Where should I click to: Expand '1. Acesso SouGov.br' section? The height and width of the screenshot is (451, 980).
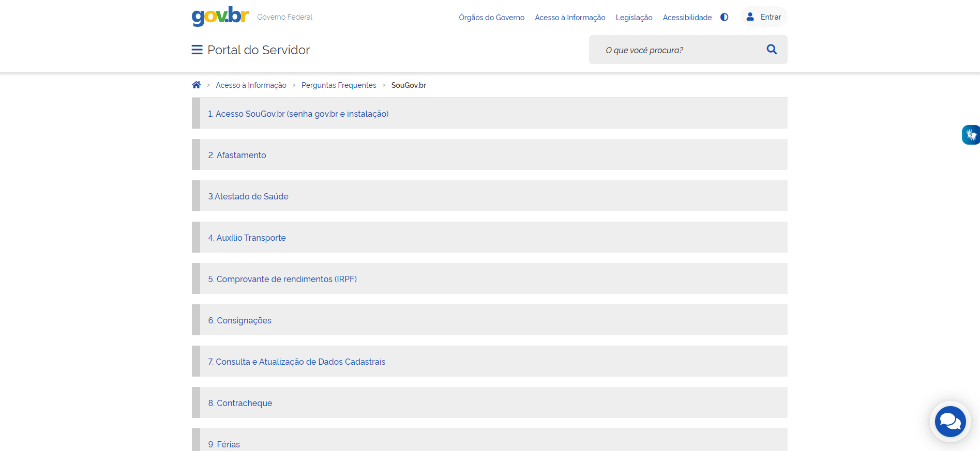click(298, 114)
